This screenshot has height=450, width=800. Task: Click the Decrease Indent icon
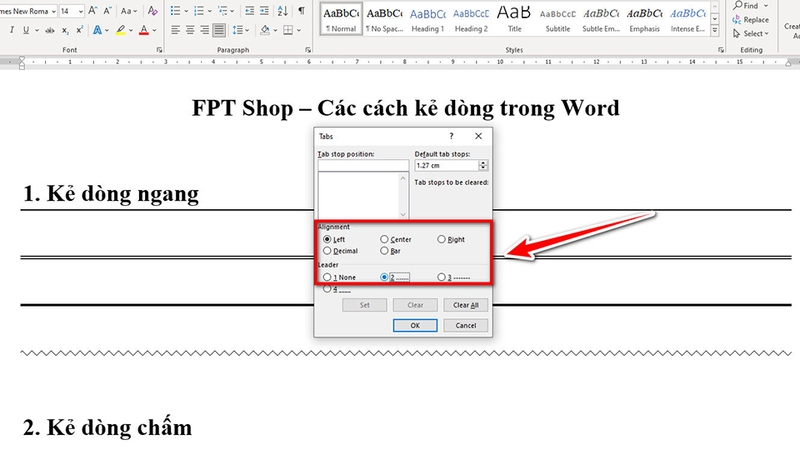tap(249, 11)
